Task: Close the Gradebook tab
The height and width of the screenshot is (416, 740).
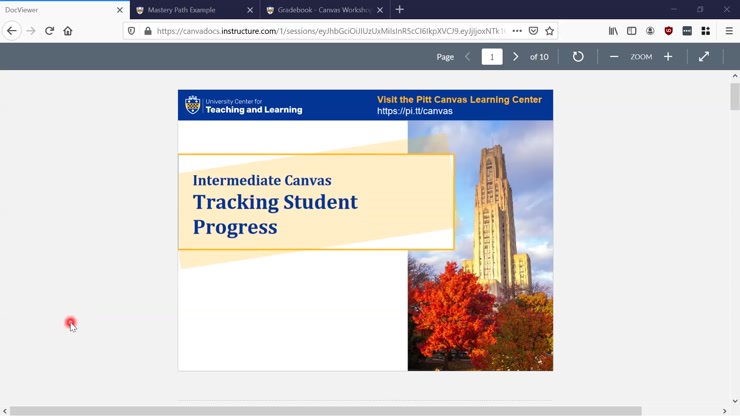Action: point(380,10)
